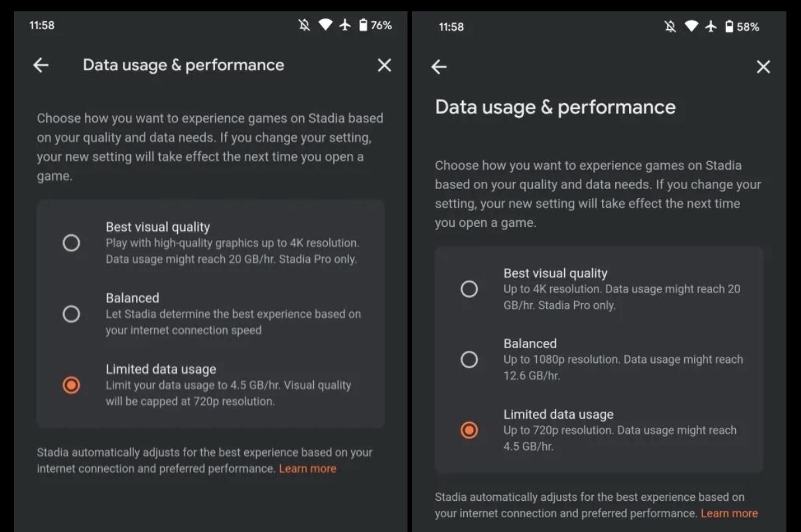Open Learn more link on the 76% battery screen
Image resolution: width=801 pixels, height=532 pixels.
coord(307,468)
